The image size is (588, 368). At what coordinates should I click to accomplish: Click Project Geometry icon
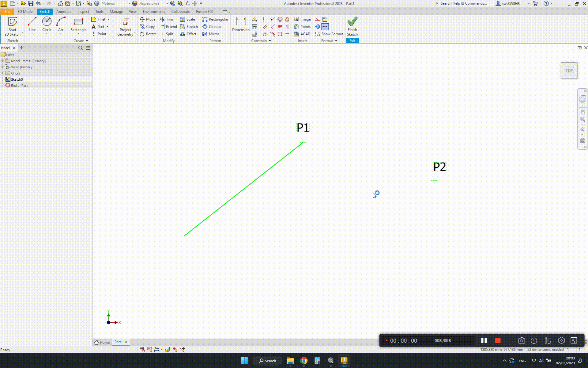click(x=125, y=22)
